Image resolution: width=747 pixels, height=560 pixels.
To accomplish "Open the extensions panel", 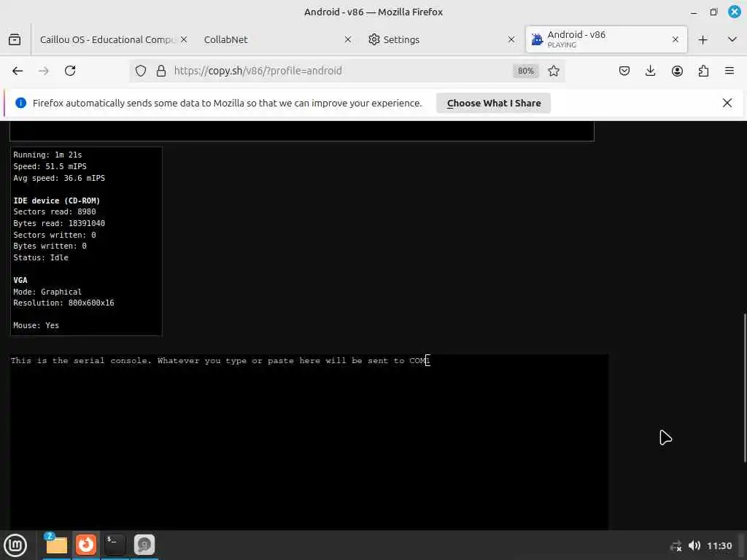I will point(703,71).
